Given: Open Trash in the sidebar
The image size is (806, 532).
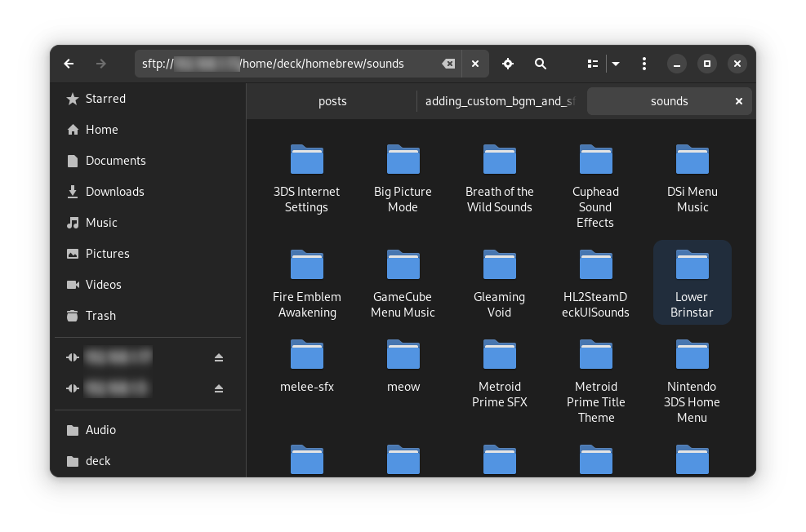Looking at the screenshot, I should point(148,315).
